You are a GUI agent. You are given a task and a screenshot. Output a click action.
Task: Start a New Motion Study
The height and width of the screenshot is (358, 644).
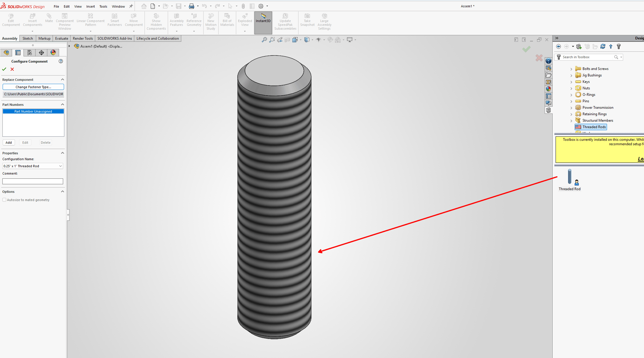(211, 22)
